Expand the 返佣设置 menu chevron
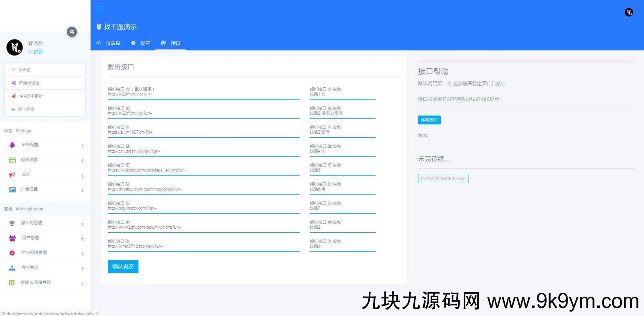Screen dimensions: 644x316 pos(83,161)
